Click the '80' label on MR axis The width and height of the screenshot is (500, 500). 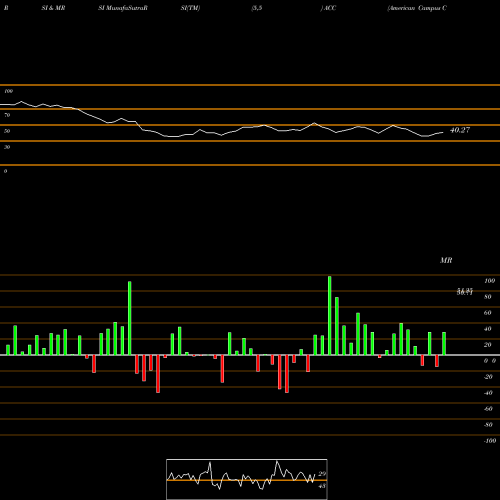488,297
